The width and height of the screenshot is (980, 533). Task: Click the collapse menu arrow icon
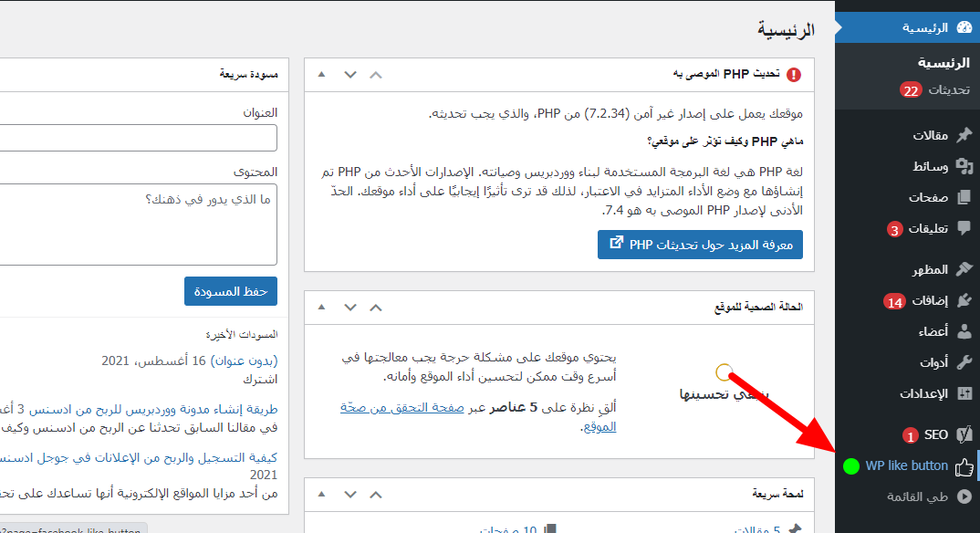[964, 496]
